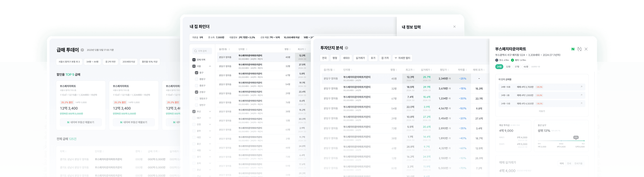This screenshot has height=177, width=644.
Task: Check the 대구 region checkbox
Action: (x=194, y=118)
